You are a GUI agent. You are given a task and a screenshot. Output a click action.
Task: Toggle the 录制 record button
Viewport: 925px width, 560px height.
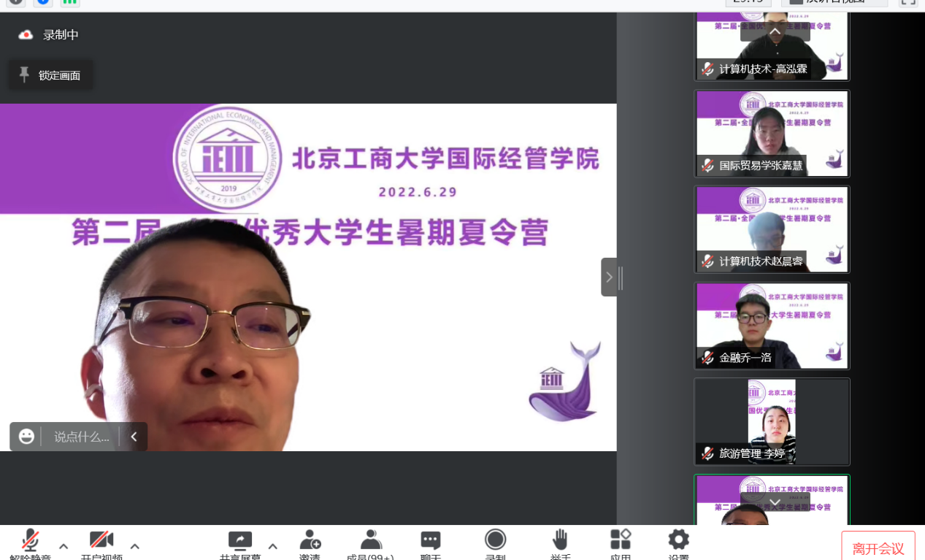click(x=496, y=541)
